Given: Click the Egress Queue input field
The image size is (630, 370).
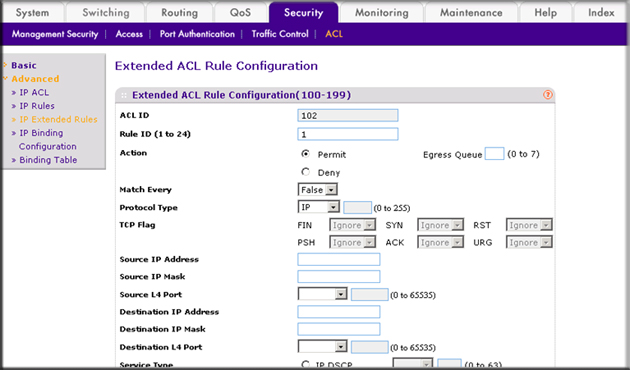Looking at the screenshot, I should click(x=494, y=154).
